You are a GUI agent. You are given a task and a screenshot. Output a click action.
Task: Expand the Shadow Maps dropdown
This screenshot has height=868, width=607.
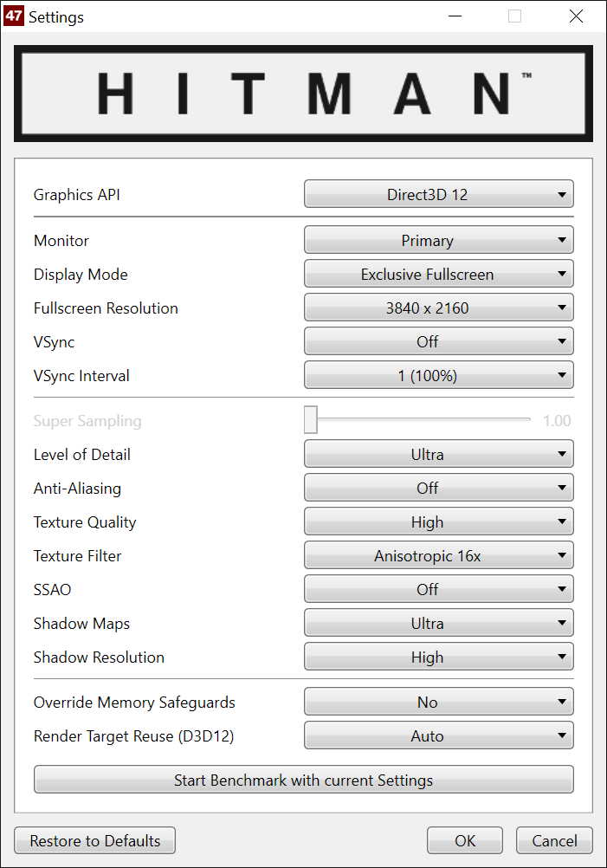[x=438, y=624]
